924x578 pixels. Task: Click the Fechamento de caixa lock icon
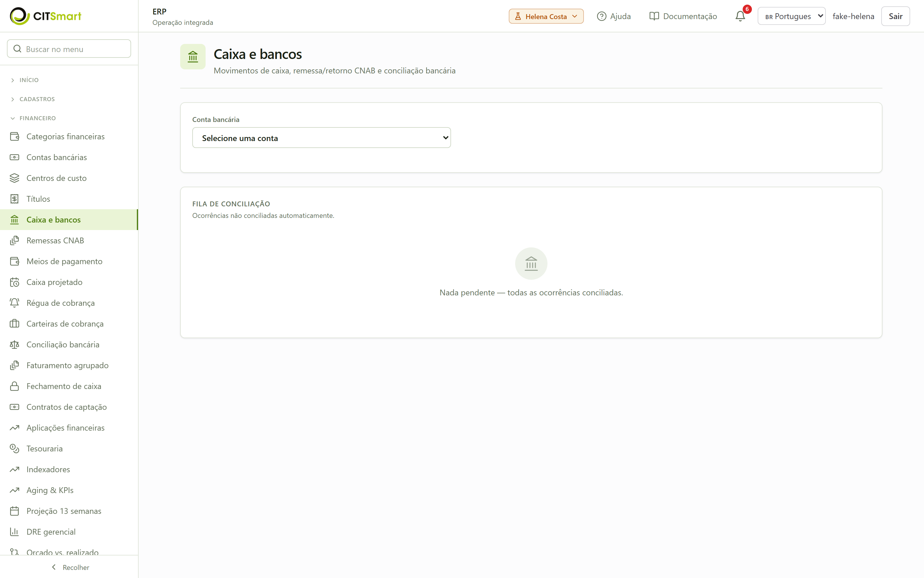pos(14,386)
